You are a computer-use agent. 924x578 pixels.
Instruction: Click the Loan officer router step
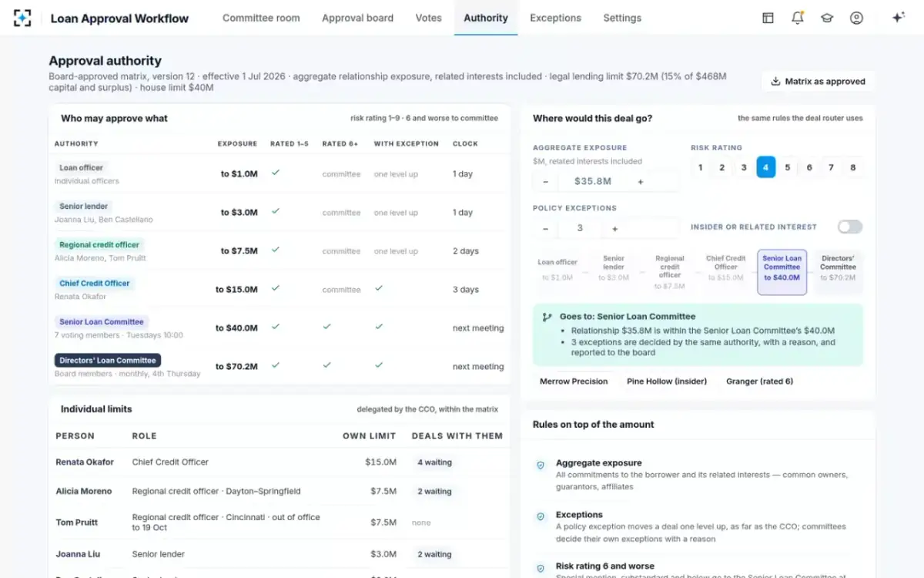click(557, 272)
